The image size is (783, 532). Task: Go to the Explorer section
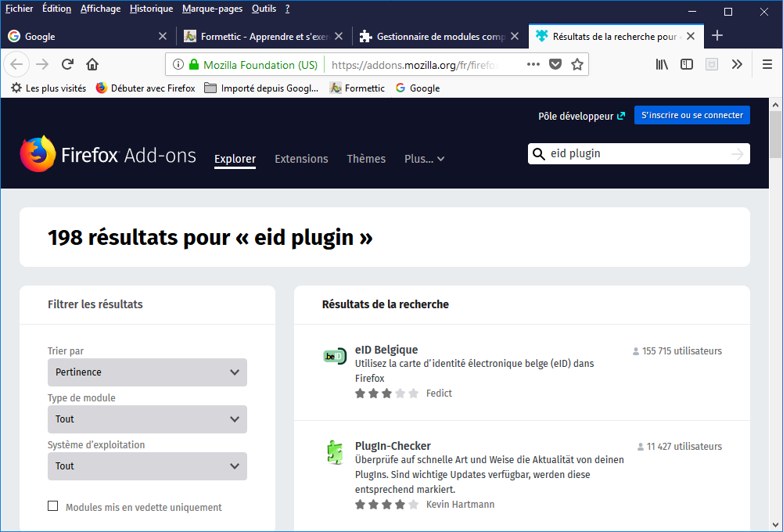235,159
